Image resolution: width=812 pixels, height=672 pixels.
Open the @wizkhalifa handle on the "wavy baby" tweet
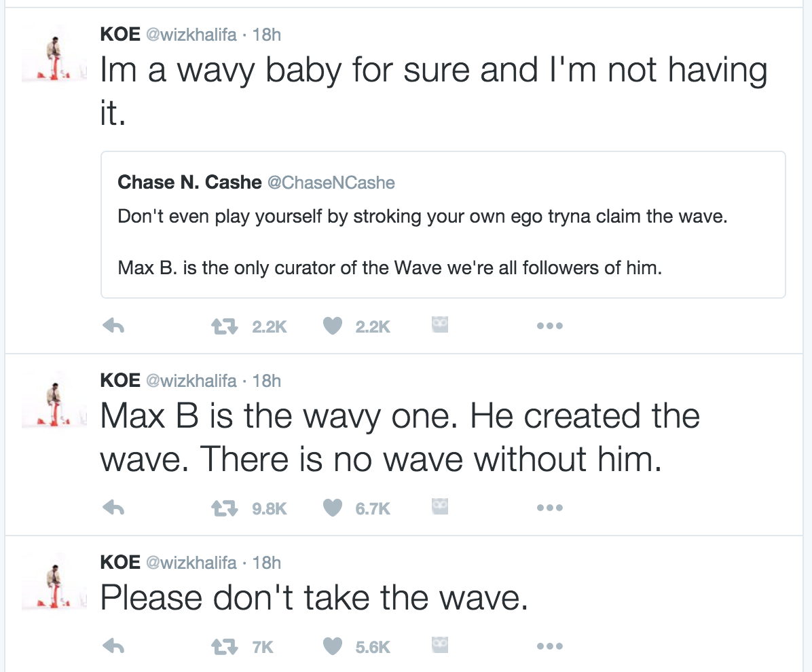[x=191, y=35]
